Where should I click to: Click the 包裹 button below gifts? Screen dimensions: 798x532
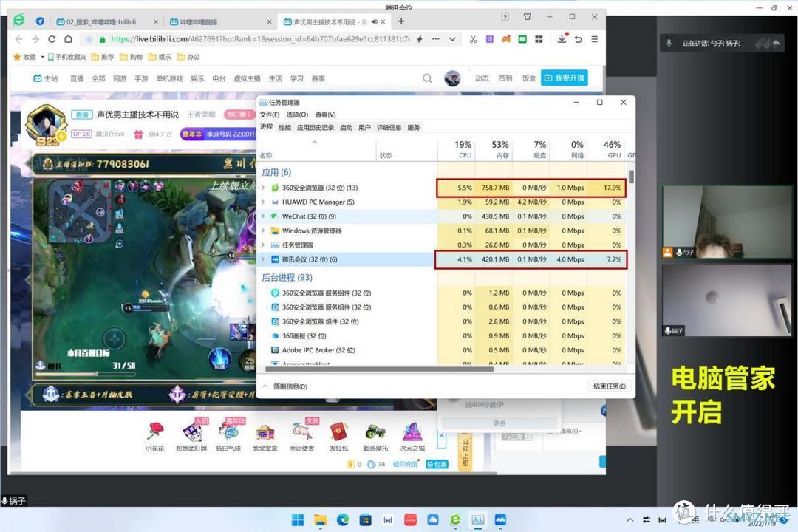click(x=437, y=464)
